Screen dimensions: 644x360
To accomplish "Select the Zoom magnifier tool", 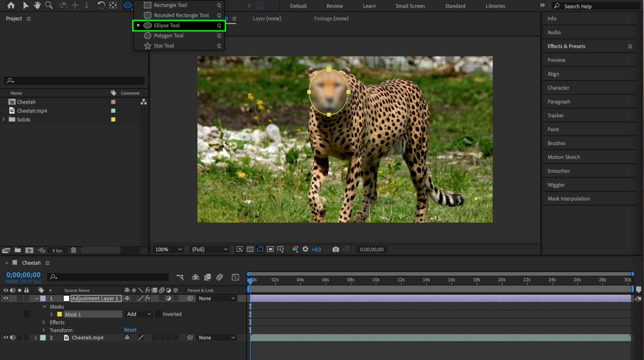I will (49, 5).
